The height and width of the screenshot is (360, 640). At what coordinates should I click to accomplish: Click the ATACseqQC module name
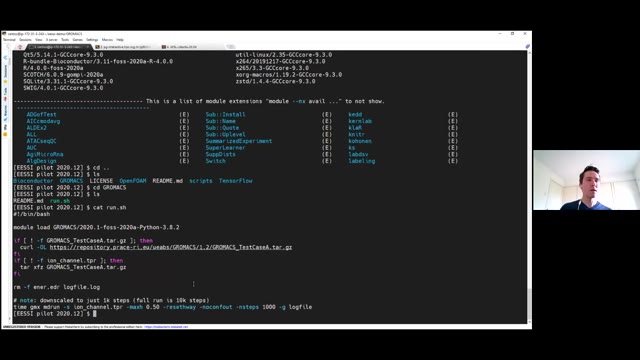42,141
